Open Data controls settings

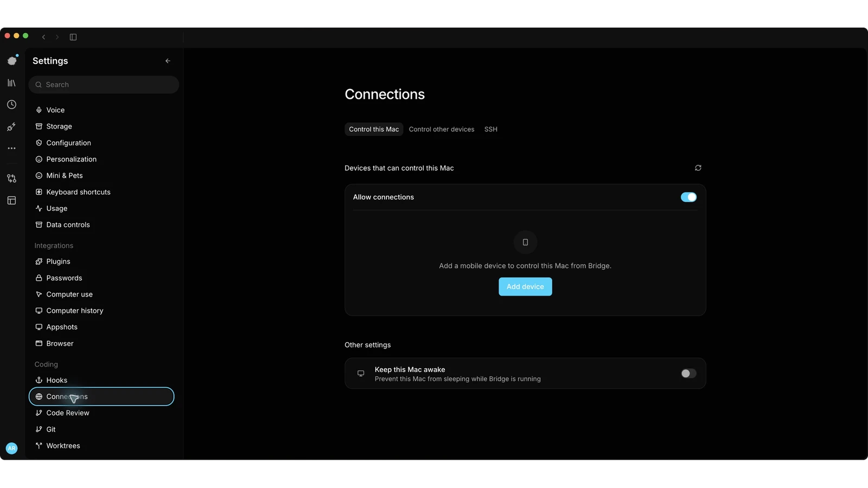[101, 225]
